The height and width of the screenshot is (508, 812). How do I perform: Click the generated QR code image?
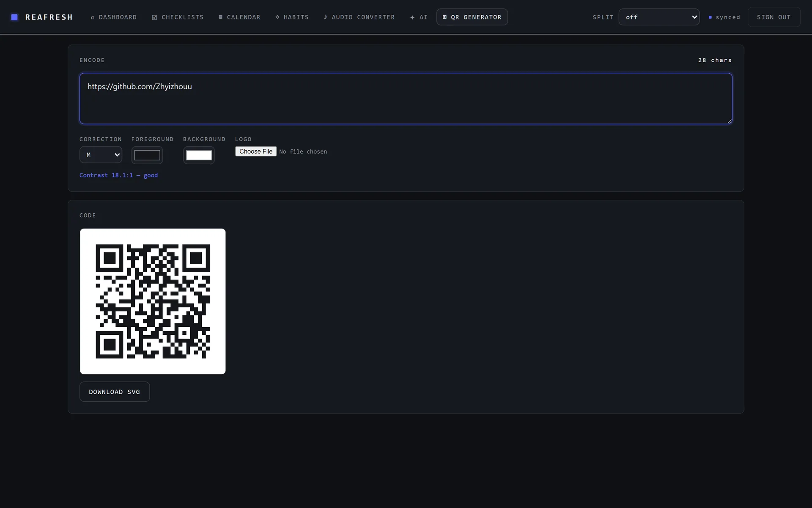pos(153,301)
